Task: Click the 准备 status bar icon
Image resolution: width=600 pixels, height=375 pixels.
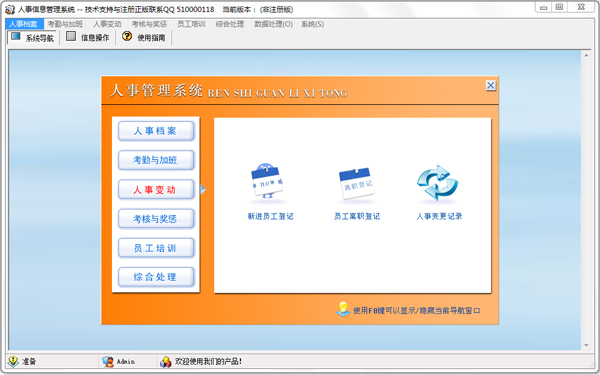Action: (x=13, y=361)
